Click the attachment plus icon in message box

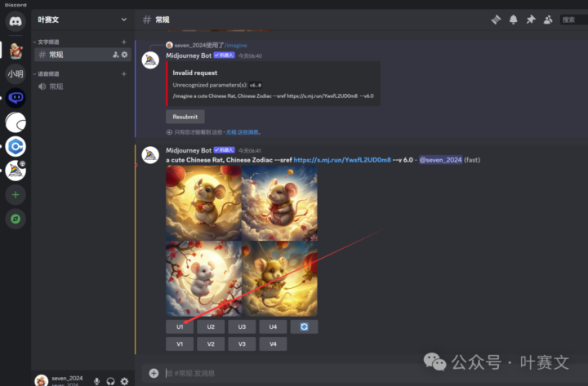pos(154,373)
